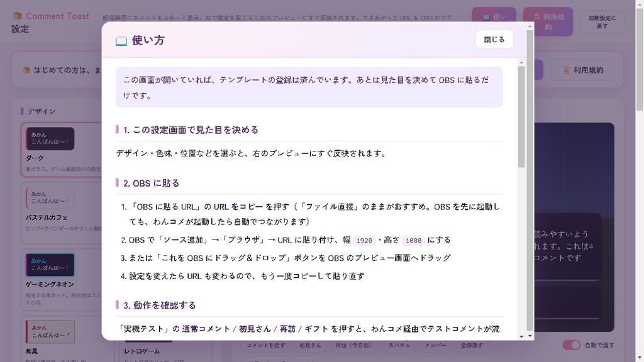Click the bold 通常コメント text
This screenshot has height=362, width=644.
[x=206, y=329]
